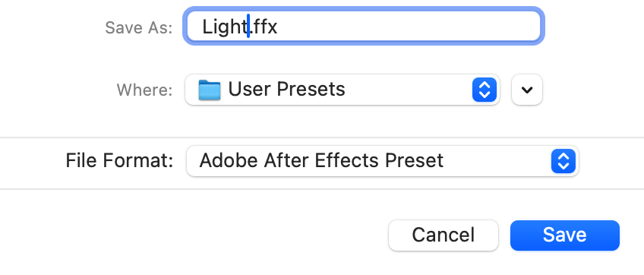Click the 'User Presets' folder name text
Screen dimensions: 644x275
click(286, 89)
